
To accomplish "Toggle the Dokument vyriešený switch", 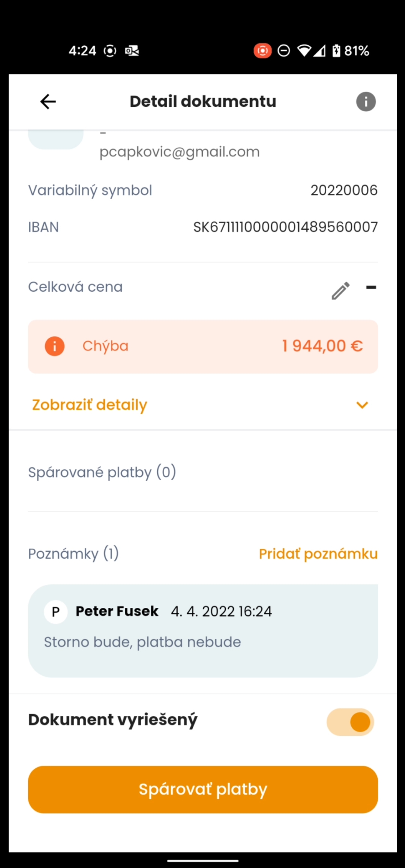I will pos(350,722).
